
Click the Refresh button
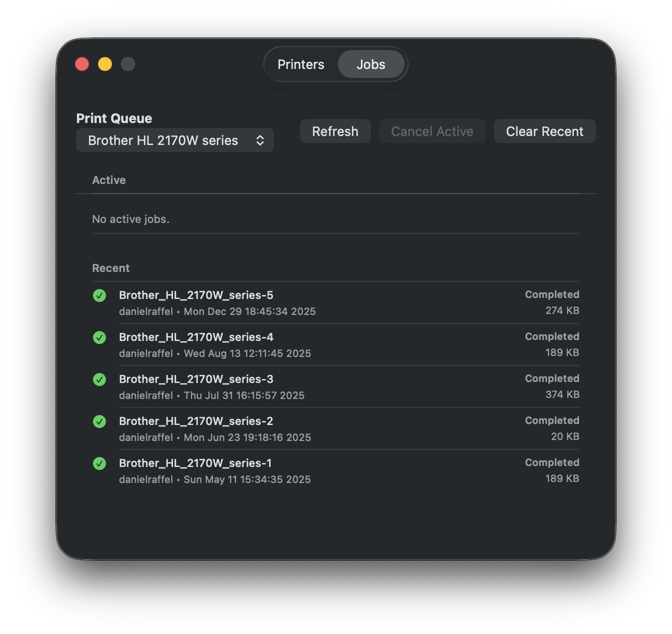(335, 131)
